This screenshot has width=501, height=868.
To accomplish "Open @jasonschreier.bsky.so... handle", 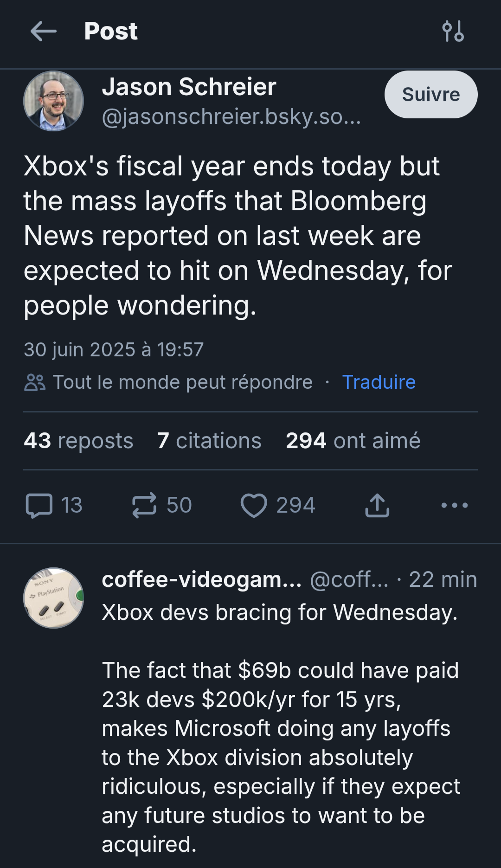I will coord(231,116).
